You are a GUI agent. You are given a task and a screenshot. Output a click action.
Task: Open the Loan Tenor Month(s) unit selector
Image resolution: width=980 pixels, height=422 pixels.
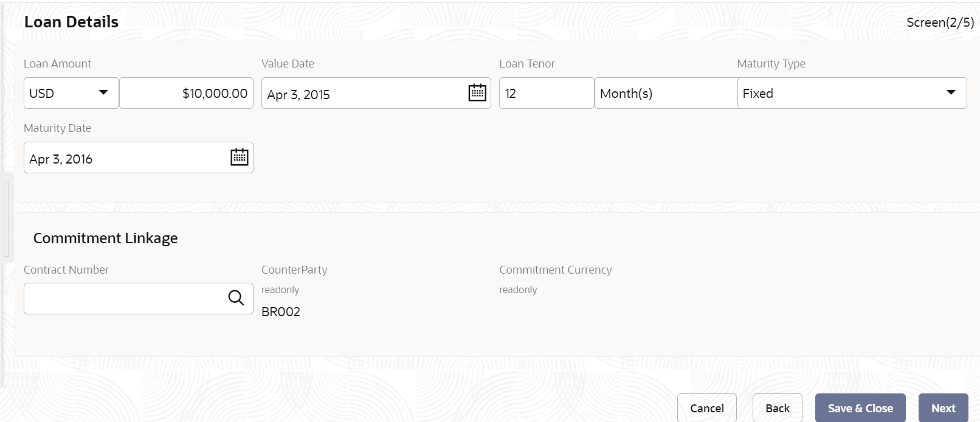[x=666, y=93]
